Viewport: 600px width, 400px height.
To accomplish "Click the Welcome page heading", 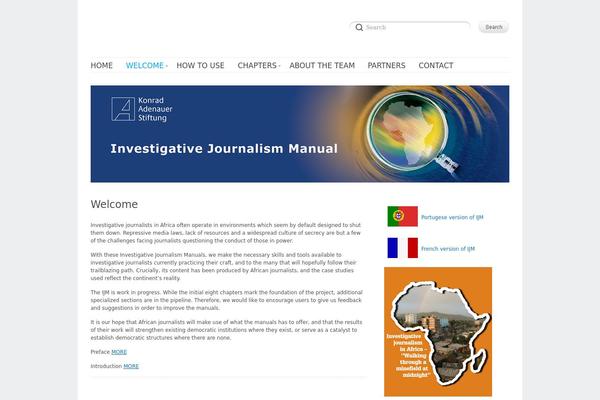I will point(114,204).
